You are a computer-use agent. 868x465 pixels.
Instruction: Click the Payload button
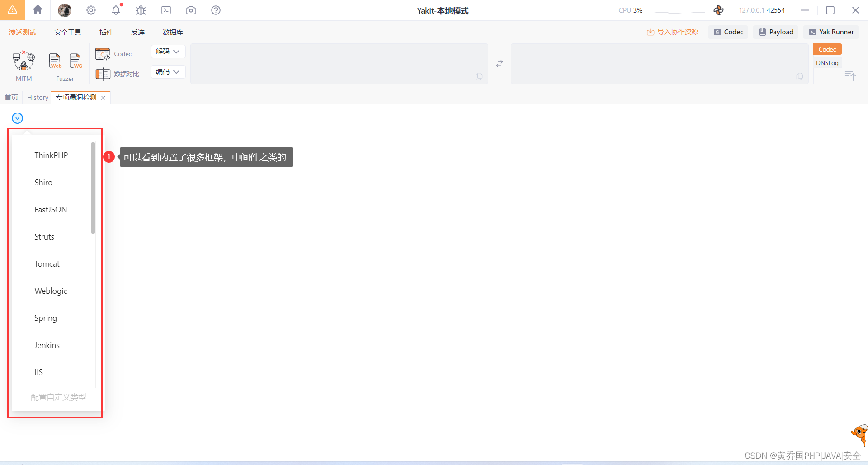coord(776,32)
